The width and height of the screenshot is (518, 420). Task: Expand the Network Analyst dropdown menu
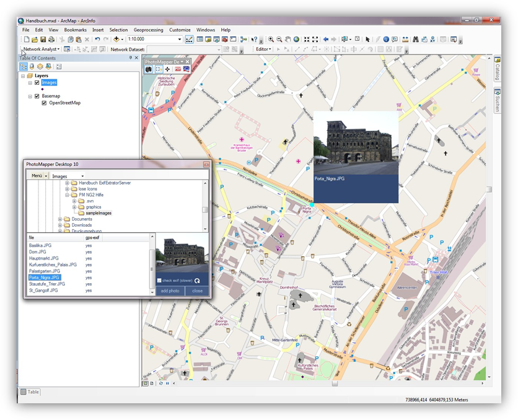coord(58,50)
